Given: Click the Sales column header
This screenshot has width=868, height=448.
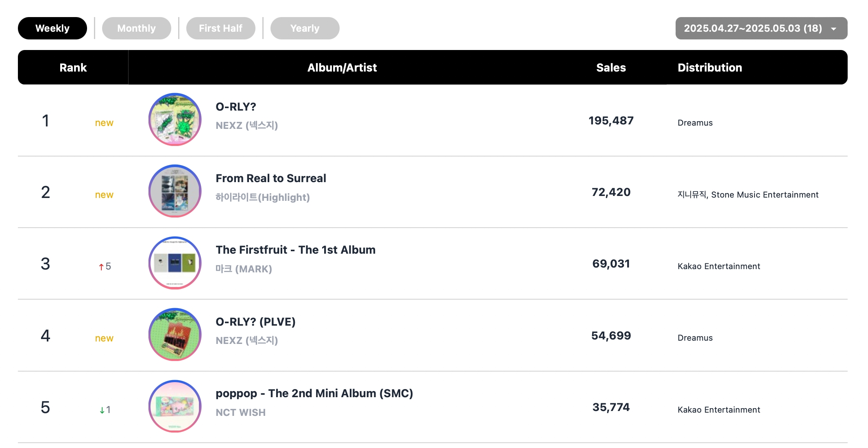Looking at the screenshot, I should (611, 67).
